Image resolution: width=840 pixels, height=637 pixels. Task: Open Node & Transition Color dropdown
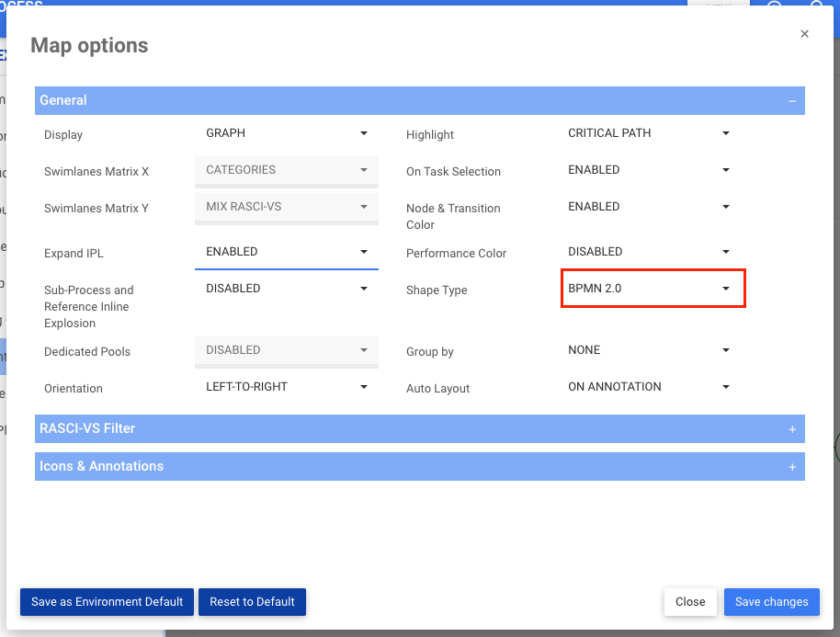[x=649, y=208]
